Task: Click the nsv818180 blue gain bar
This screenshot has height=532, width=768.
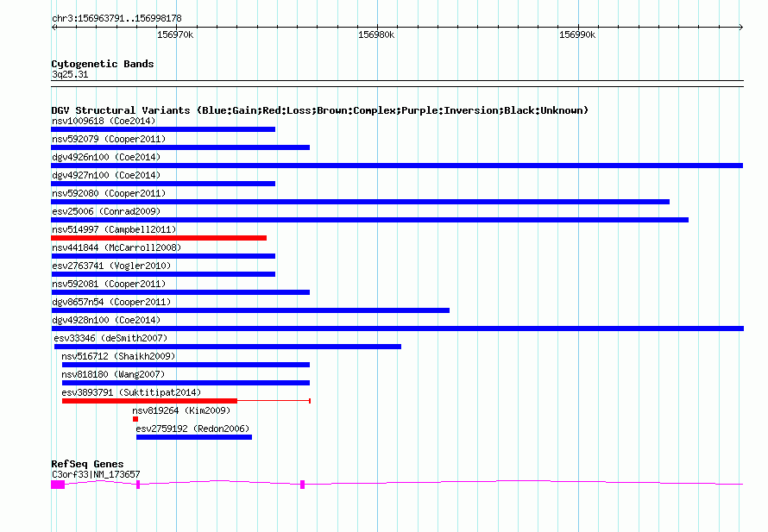Action: (x=186, y=383)
